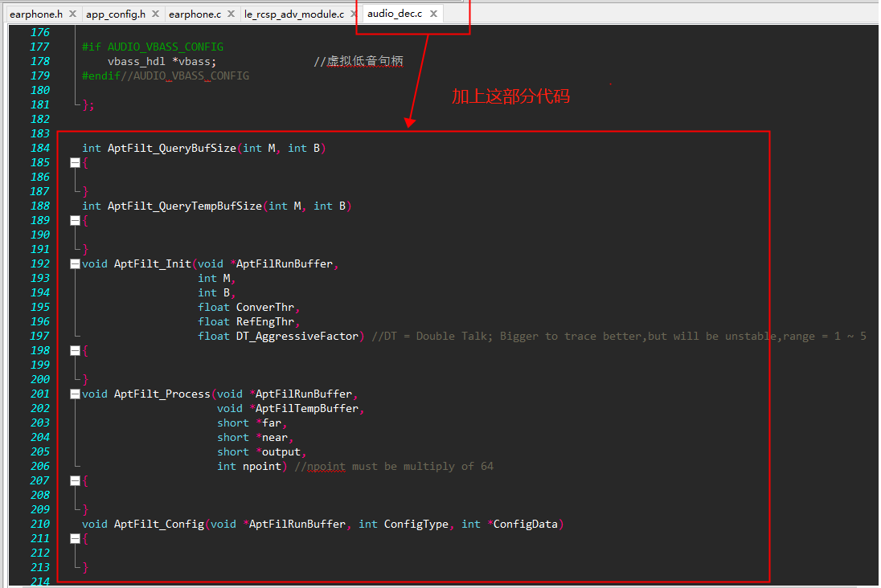Click the vbass_hdl *vbass declaration
Image resolution: width=881 pixels, height=588 pixels.
162,61
